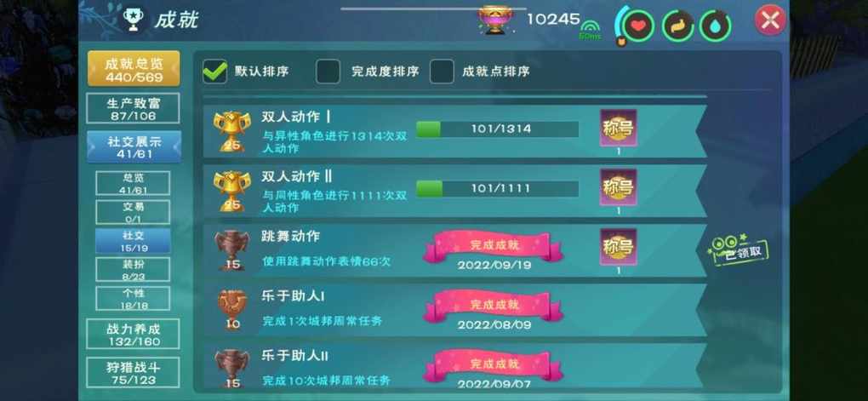Click the gold trophy of 双人动作 I

tap(232, 131)
